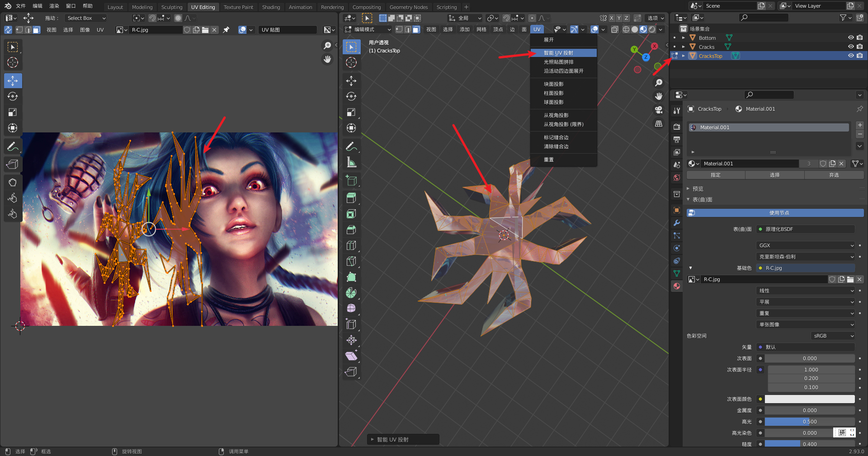Viewport: 868px width, 456px height.
Task: Select the Move tool in 3D viewport toolbar
Action: tap(351, 81)
